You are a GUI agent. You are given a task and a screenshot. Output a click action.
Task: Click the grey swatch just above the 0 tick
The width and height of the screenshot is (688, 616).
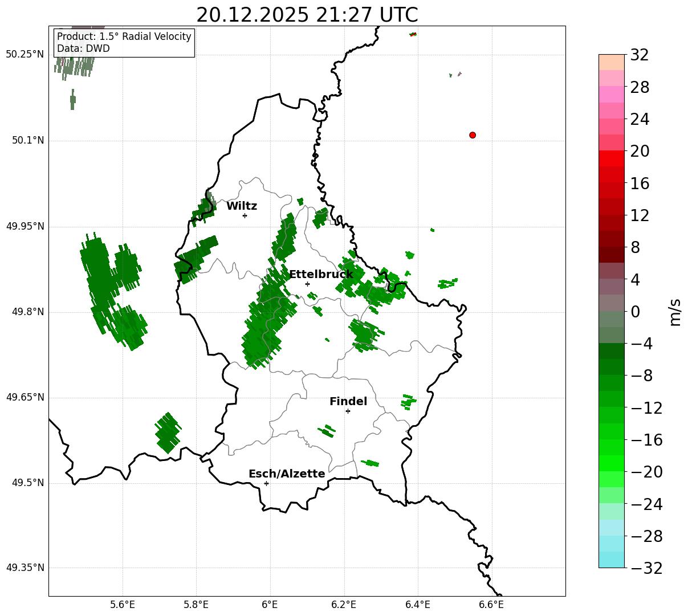pos(612,303)
